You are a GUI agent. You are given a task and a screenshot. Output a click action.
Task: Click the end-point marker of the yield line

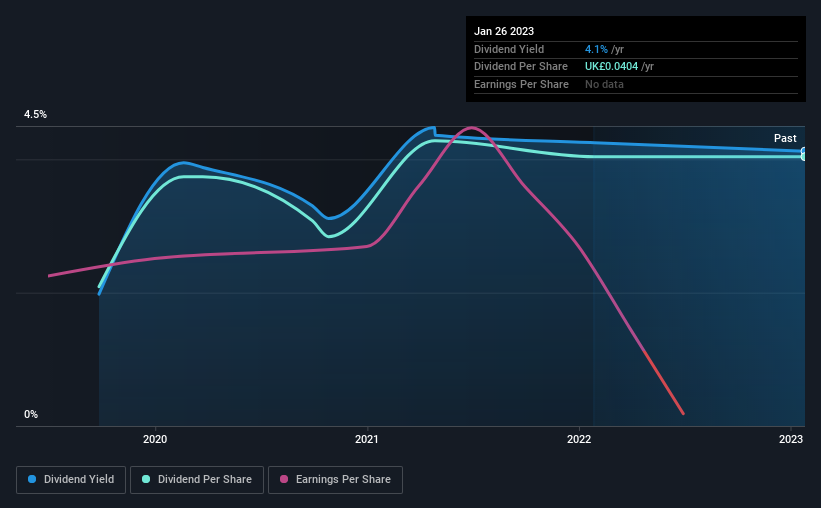click(x=804, y=151)
